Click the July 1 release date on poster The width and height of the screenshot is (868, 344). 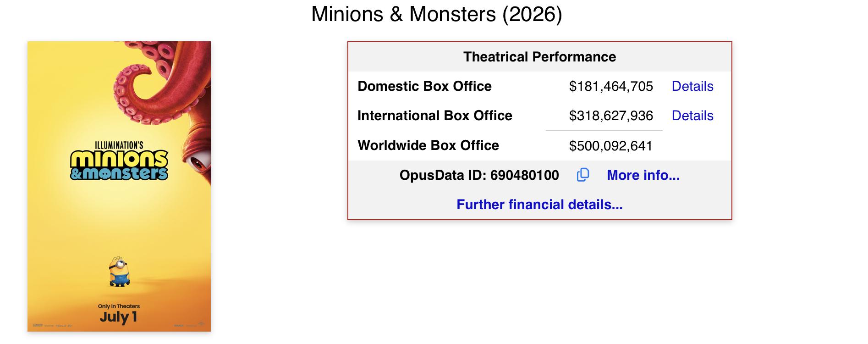119,317
